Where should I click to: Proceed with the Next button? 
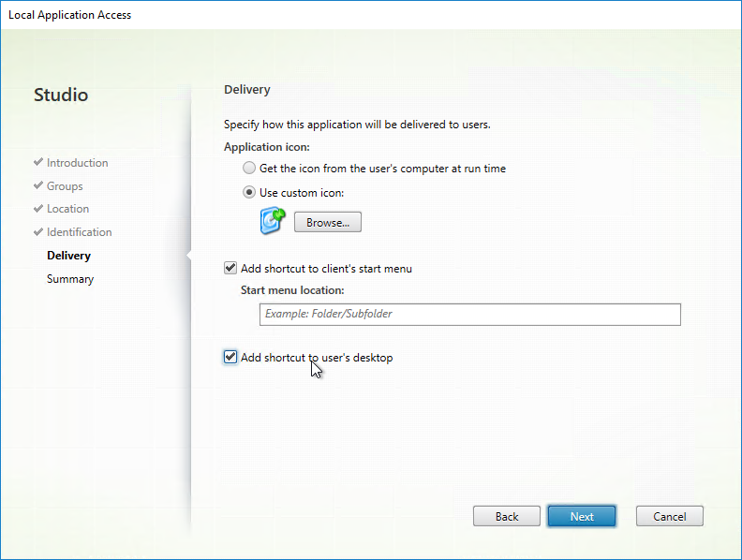tap(582, 516)
